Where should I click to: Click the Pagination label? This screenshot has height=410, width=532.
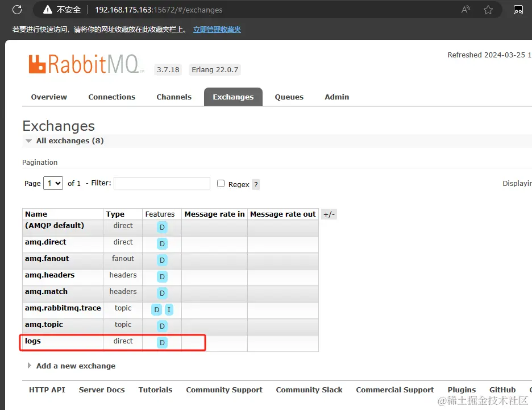pyautogui.click(x=40, y=162)
